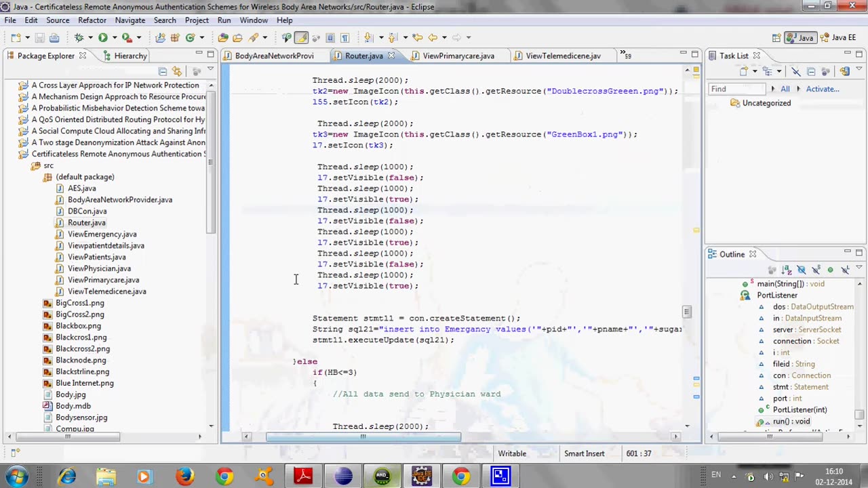This screenshot has width=868, height=488.
Task: Switch to Java EE perspective
Action: pos(838,38)
